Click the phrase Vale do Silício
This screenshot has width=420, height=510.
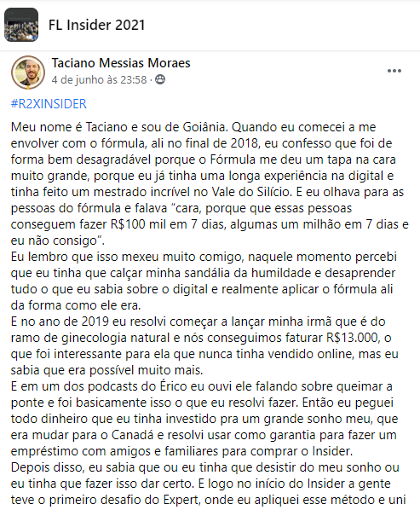[250, 192]
